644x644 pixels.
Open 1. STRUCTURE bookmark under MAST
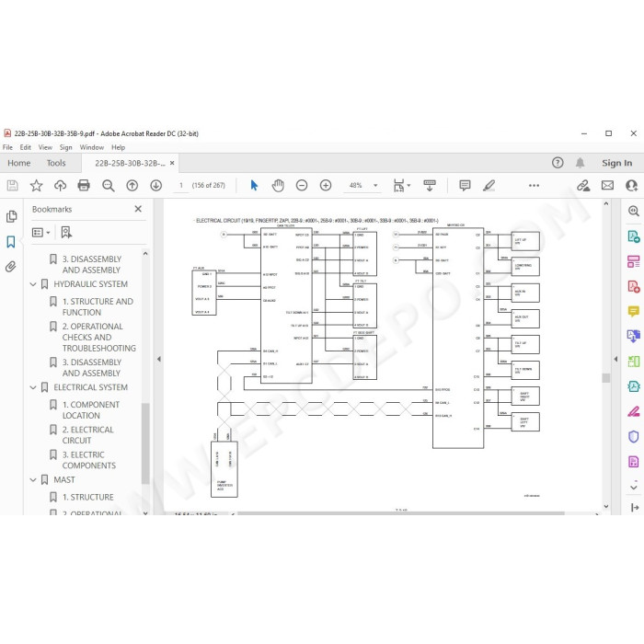(x=88, y=497)
